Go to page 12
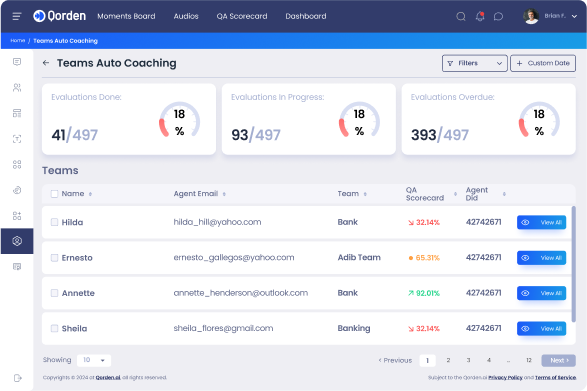The width and height of the screenshot is (587, 391). click(529, 360)
